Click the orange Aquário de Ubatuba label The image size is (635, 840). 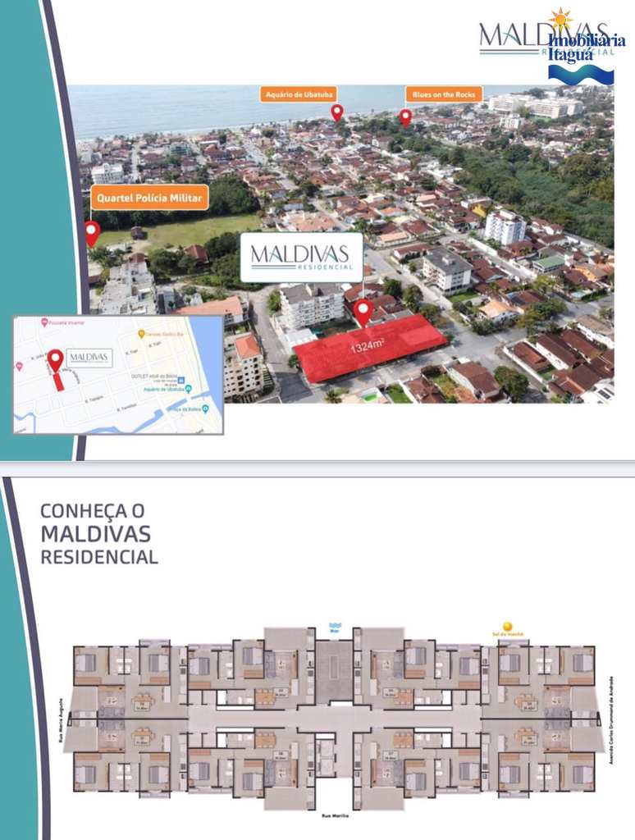[x=299, y=94]
